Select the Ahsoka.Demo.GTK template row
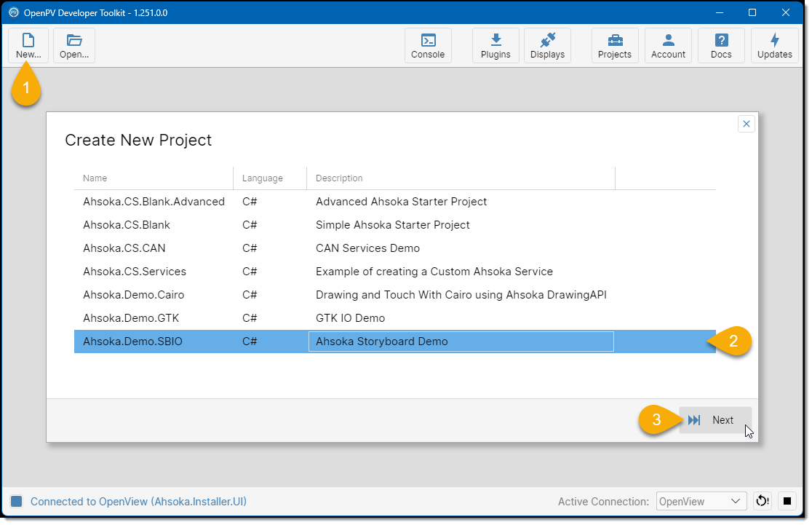Screen dimensions: 812x525 click(x=394, y=318)
